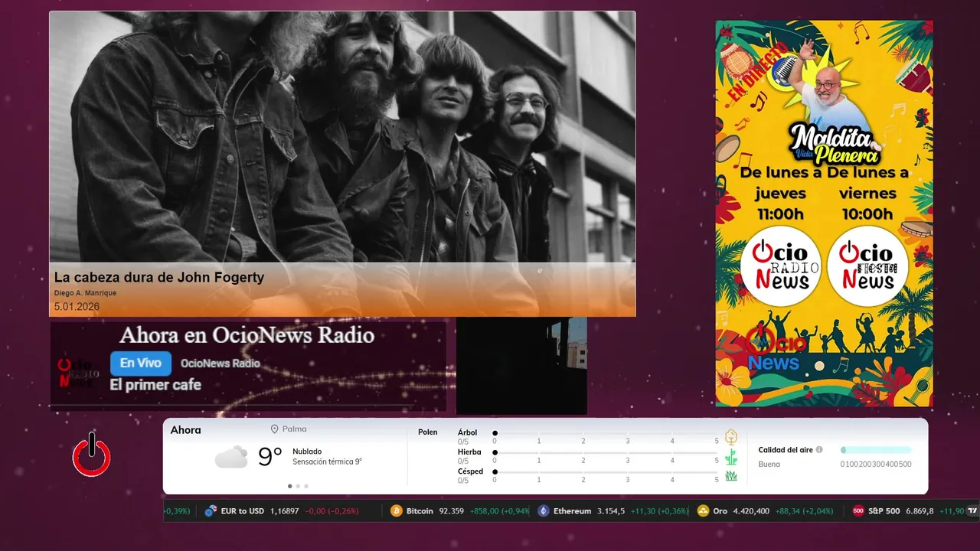Screen dimensions: 980x551
Task: Click the En Vivo button
Action: click(x=140, y=364)
